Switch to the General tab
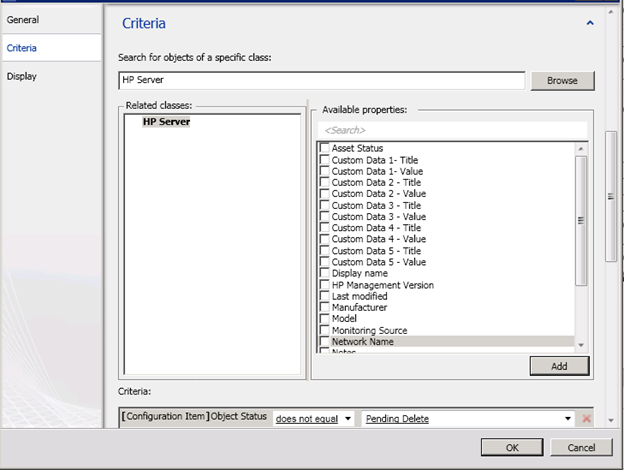The width and height of the screenshot is (624, 470). pos(23,19)
